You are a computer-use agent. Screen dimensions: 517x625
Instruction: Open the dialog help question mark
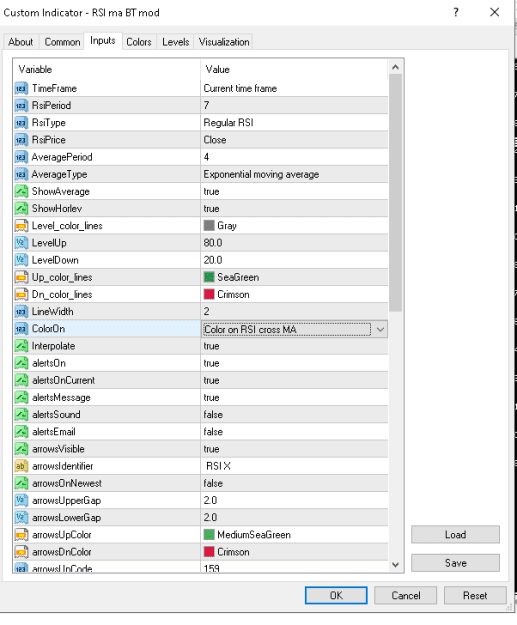coord(456,12)
